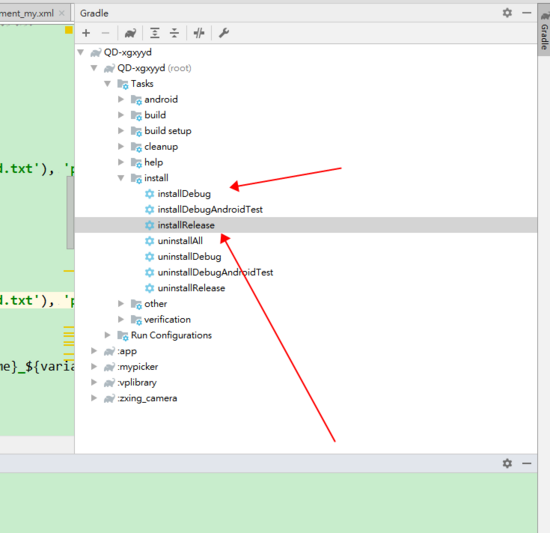Image resolution: width=550 pixels, height=533 pixels.
Task: Expand the cleanup task group
Action: 121,147
